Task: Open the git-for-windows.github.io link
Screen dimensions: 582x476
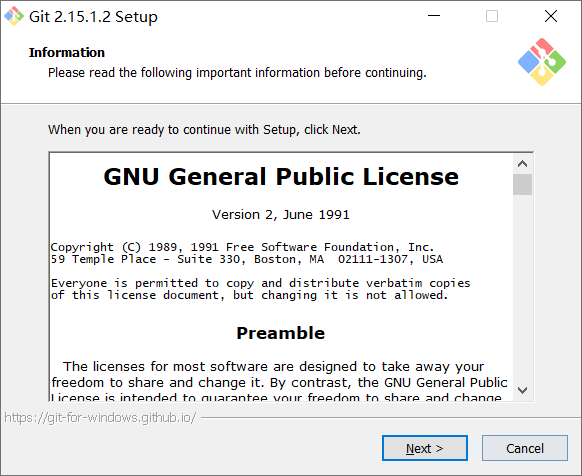Action: click(x=100, y=418)
